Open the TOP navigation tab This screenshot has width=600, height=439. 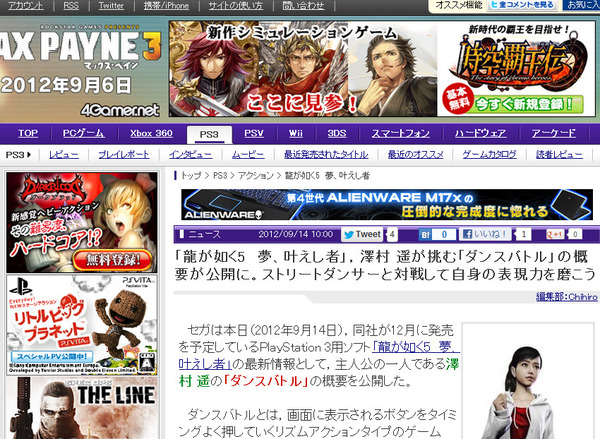point(28,134)
